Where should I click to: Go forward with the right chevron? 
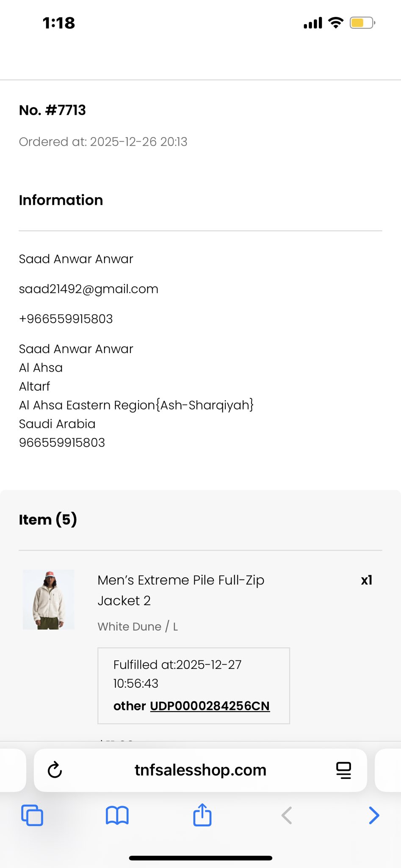[x=373, y=815]
